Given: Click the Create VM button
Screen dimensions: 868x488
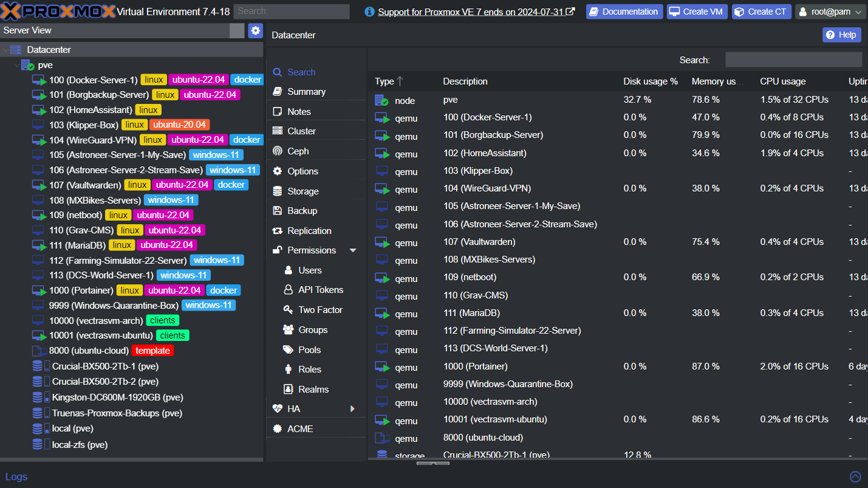Looking at the screenshot, I should click(697, 12).
